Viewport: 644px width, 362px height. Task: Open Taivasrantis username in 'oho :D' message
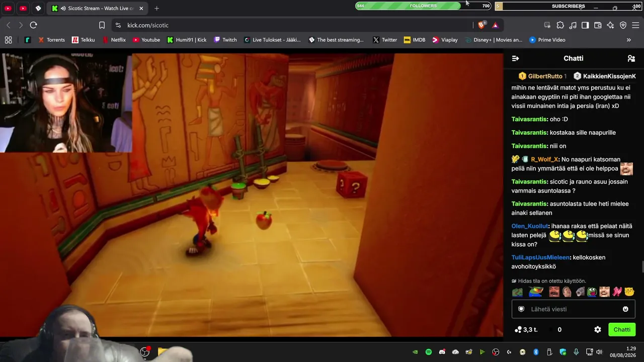point(529,120)
